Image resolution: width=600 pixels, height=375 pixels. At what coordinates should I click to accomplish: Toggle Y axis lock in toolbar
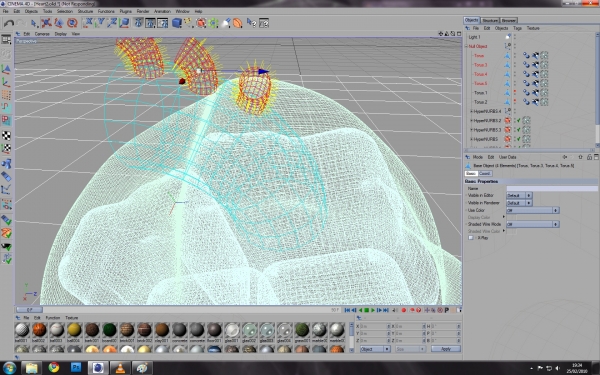100,23
